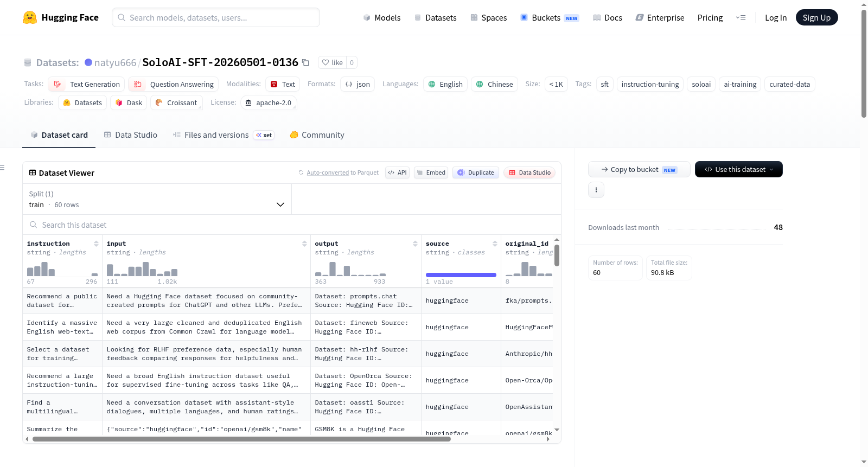This screenshot has height=467, width=868.
Task: Click the Log In link
Action: click(776, 17)
